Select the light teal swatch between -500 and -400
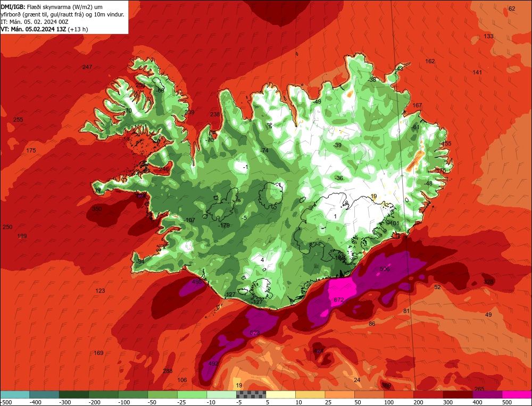The height and width of the screenshot is (406, 532). (14, 394)
